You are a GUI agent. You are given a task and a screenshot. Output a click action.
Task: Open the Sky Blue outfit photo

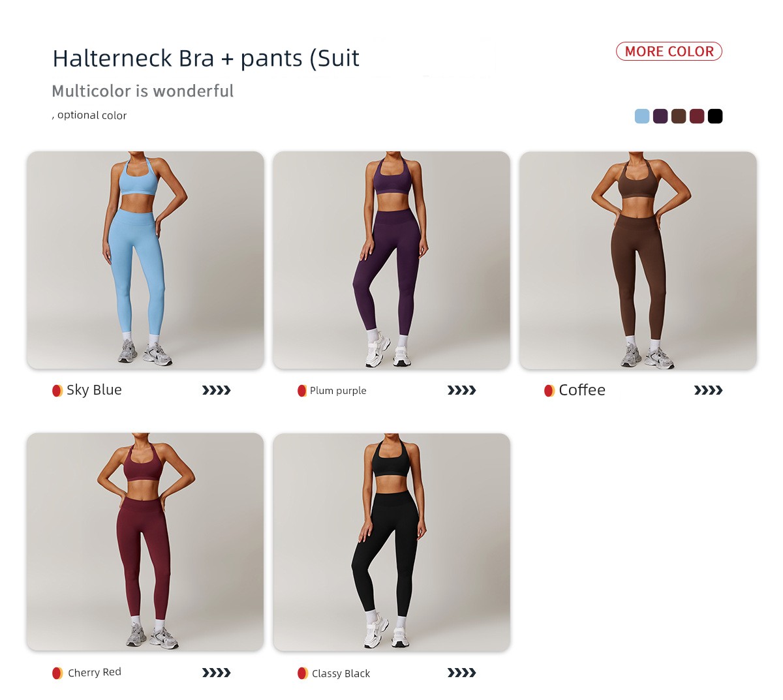point(146,260)
